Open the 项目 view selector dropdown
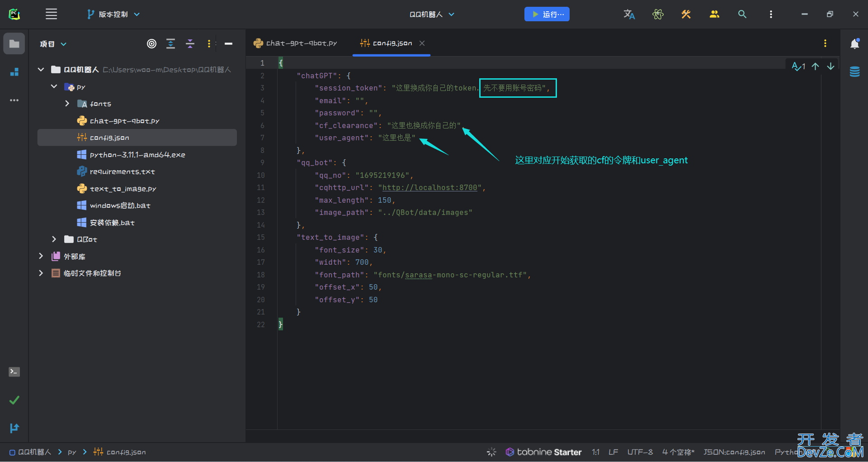Viewport: 868px width, 462px height. click(x=53, y=44)
